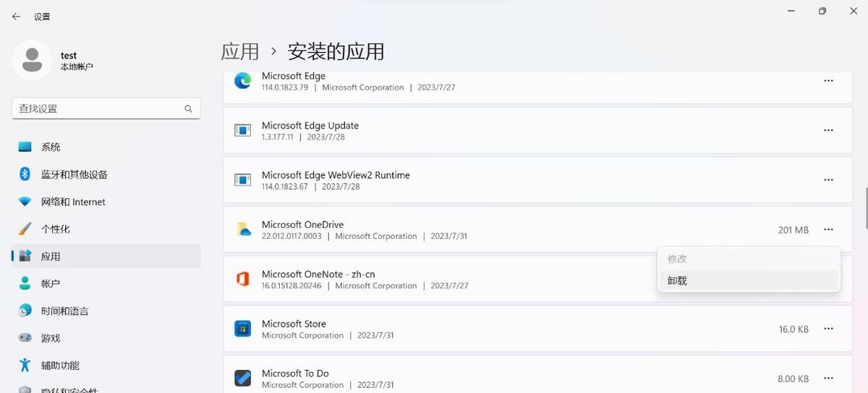Viewport: 868px width, 393px height.
Task: Click the network Wi-Fi icon
Action: pos(25,202)
